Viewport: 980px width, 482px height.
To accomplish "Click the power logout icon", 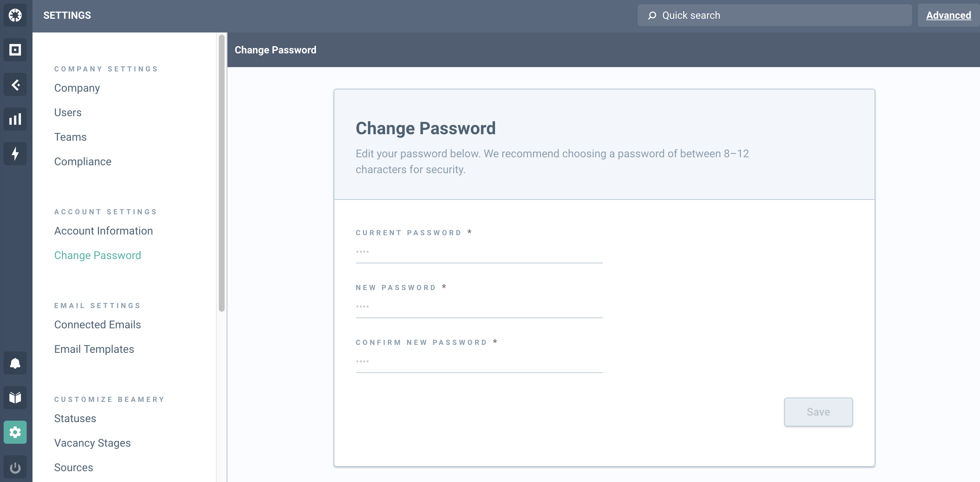I will click(x=15, y=467).
